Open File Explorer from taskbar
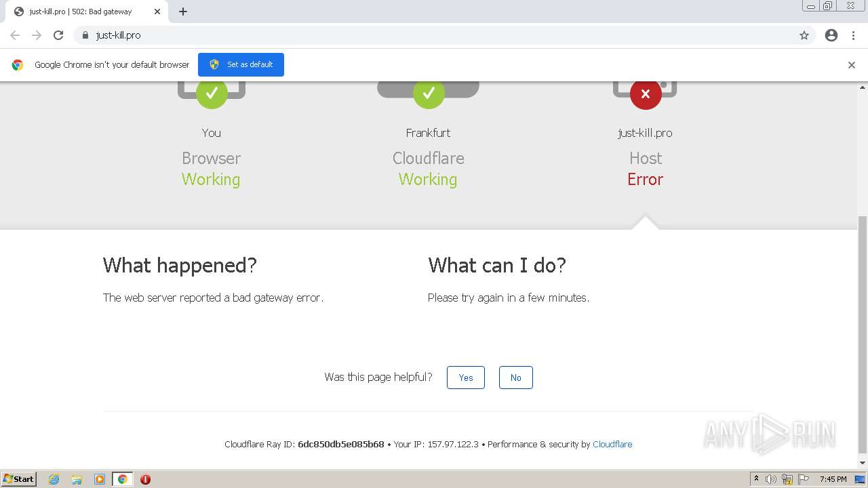Viewport: 868px width, 488px height. pyautogui.click(x=77, y=479)
